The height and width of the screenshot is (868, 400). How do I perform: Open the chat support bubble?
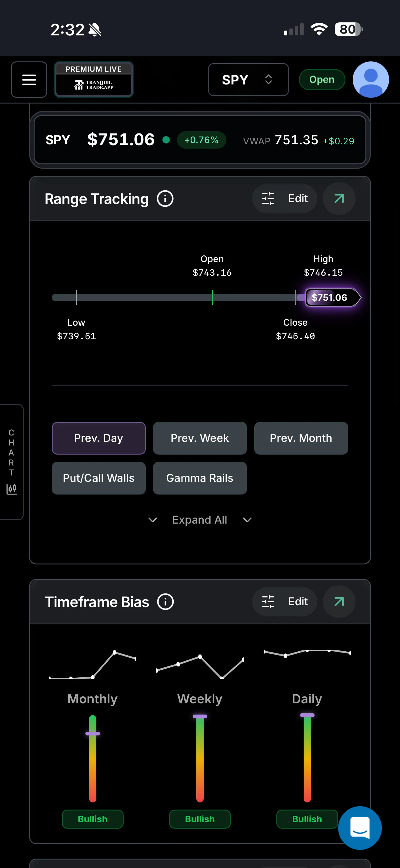coord(360,828)
